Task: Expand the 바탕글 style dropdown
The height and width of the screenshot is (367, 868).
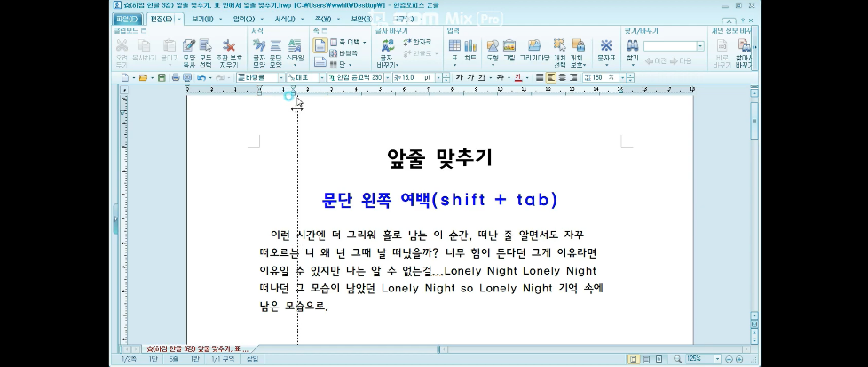Action: tap(282, 78)
